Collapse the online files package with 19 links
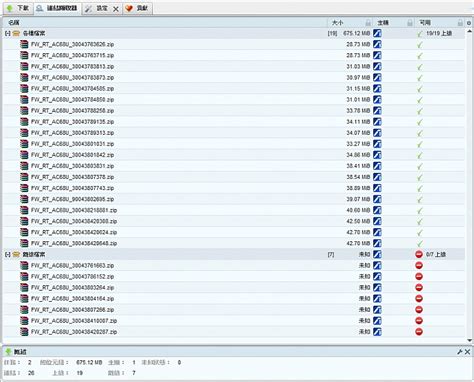474x382 pixels. 8,33
